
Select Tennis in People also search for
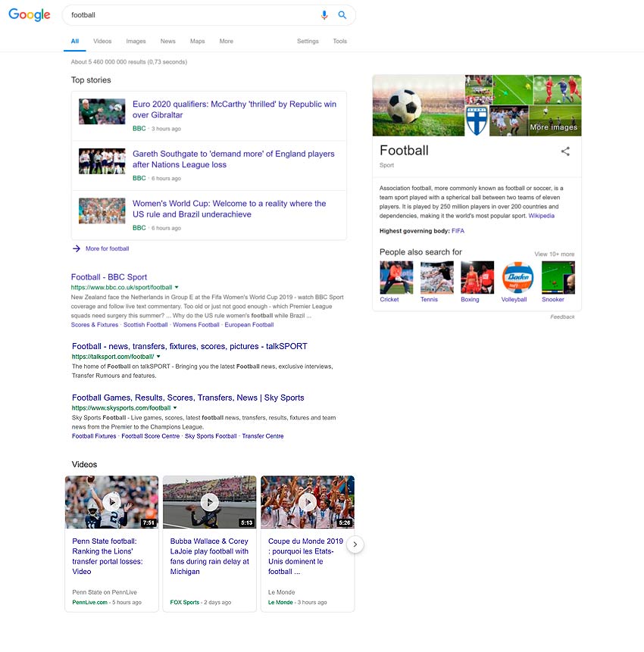pyautogui.click(x=436, y=282)
